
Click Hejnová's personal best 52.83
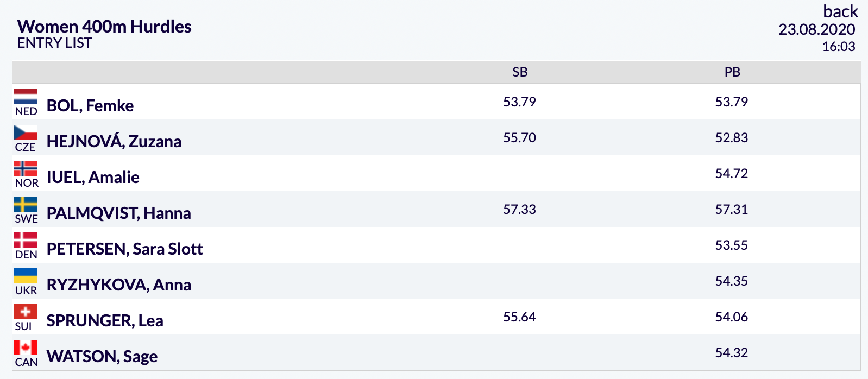(732, 137)
